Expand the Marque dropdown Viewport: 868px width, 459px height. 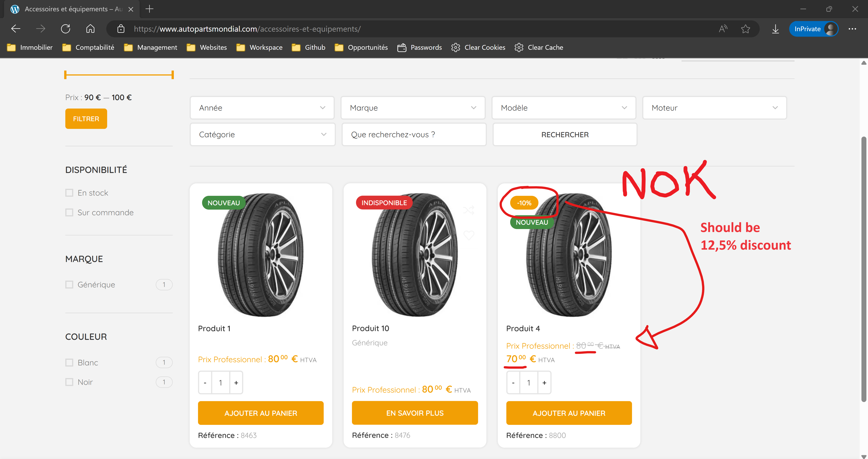pos(413,108)
